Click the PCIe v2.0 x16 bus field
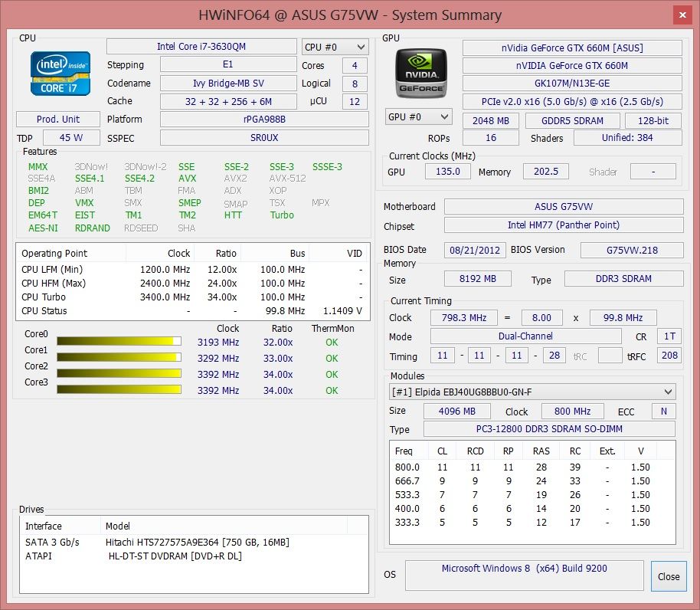Image resolution: width=700 pixels, height=610 pixels. 572,101
